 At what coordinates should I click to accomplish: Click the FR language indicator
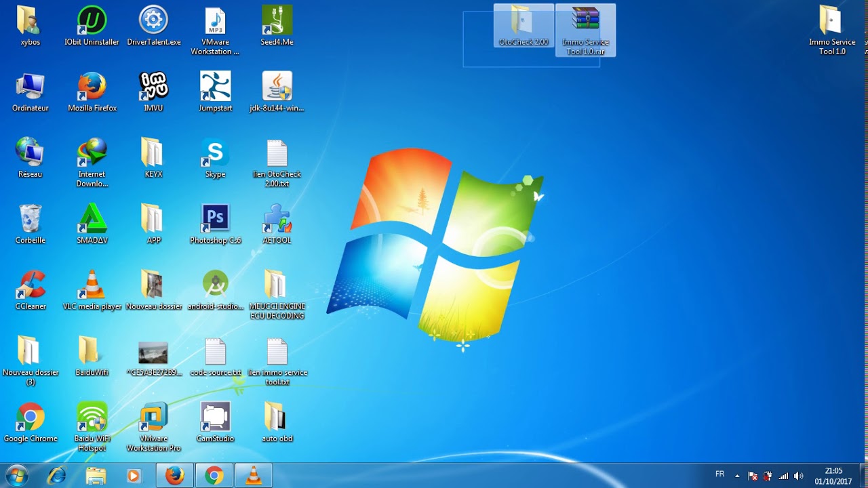click(719, 474)
